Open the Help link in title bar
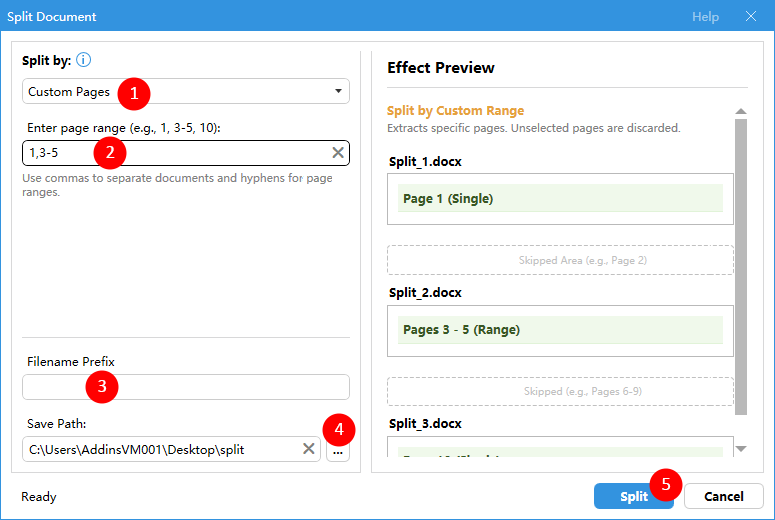Viewport: 775px width, 520px height. point(705,17)
